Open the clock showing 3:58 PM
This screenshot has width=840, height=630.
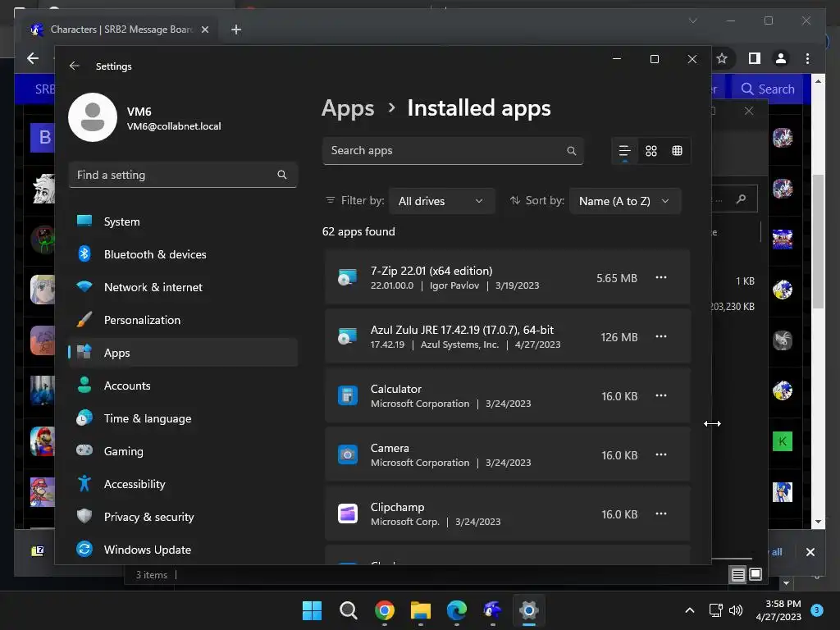click(778, 610)
